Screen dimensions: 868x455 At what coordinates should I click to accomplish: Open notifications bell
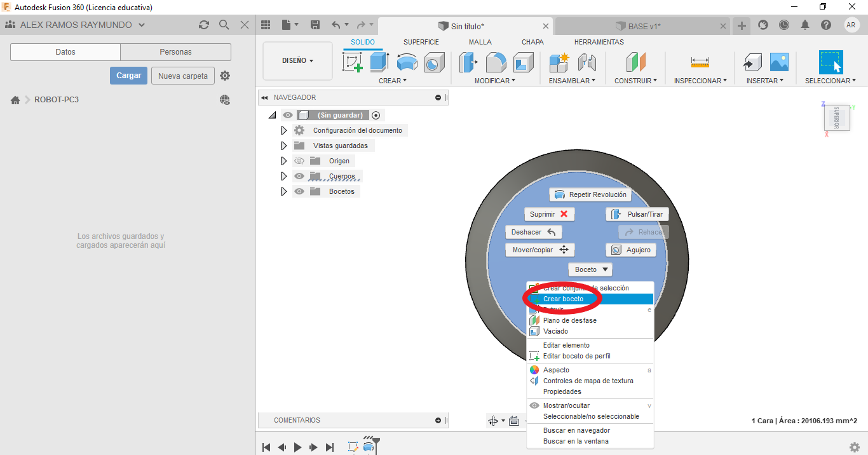(x=805, y=25)
